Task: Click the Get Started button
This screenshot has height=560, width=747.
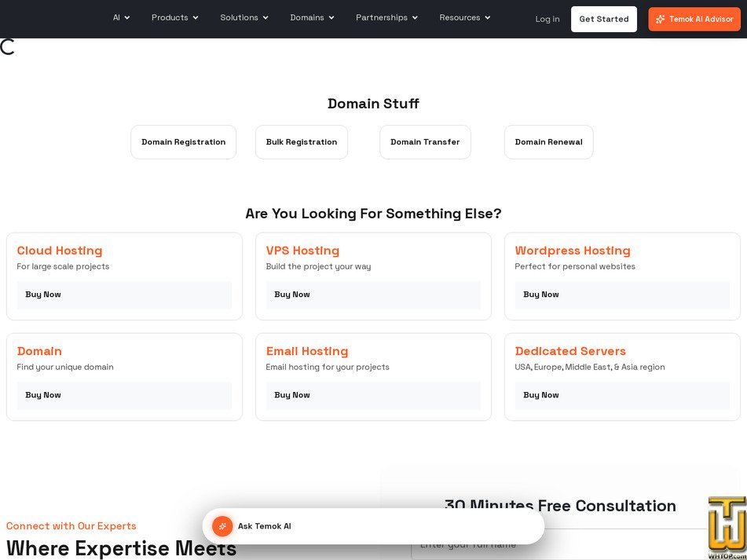Action: pyautogui.click(x=603, y=19)
